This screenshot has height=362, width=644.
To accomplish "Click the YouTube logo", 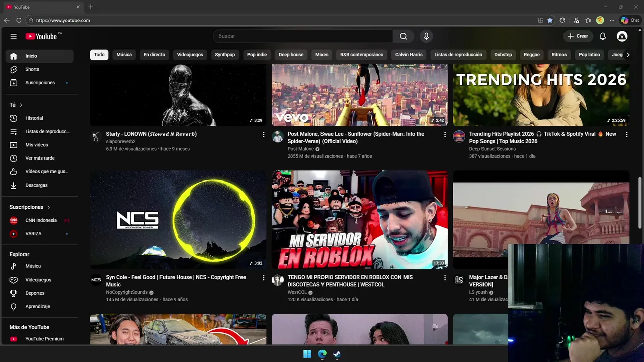I will 41,36.
